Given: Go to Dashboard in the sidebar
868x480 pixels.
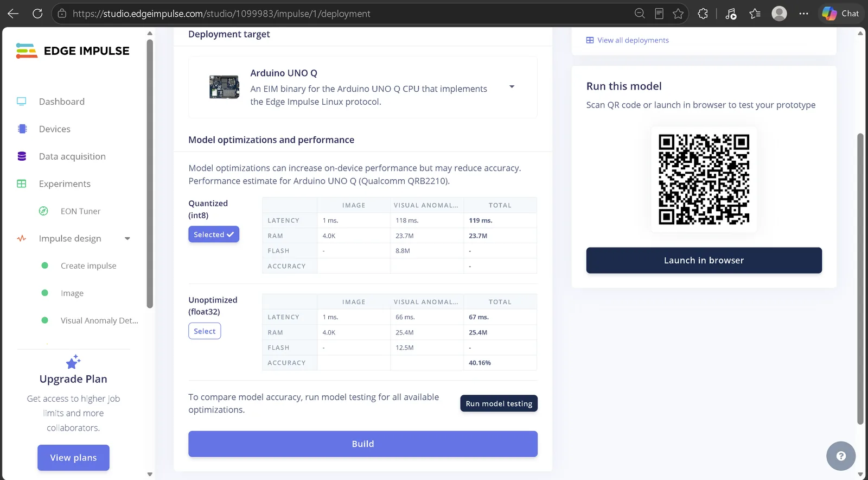Looking at the screenshot, I should tap(62, 102).
